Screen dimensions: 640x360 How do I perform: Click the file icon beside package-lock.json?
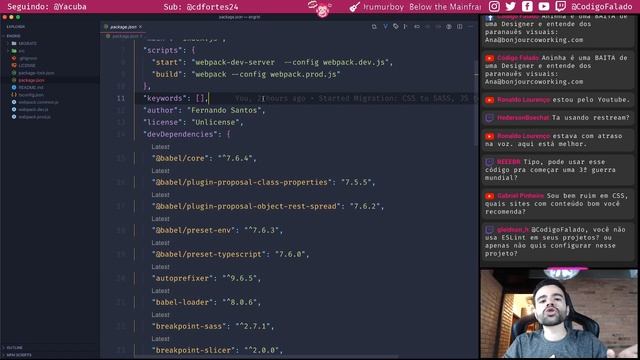click(14, 73)
